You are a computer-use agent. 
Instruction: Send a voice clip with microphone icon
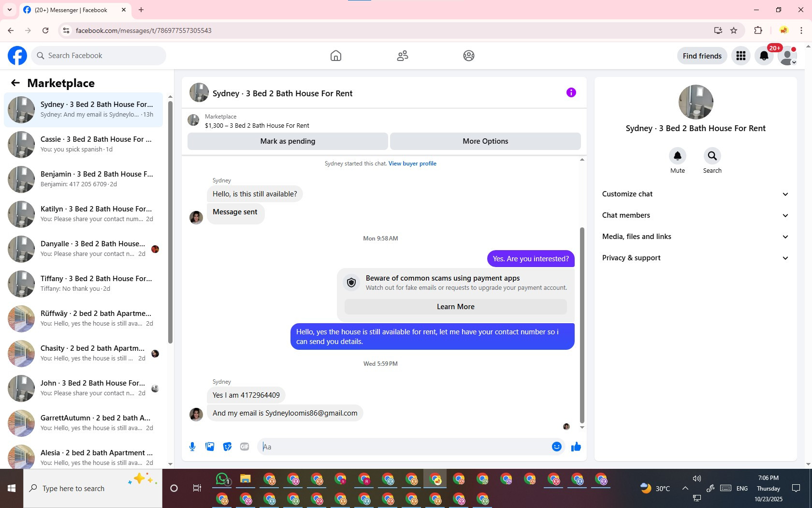click(x=192, y=447)
